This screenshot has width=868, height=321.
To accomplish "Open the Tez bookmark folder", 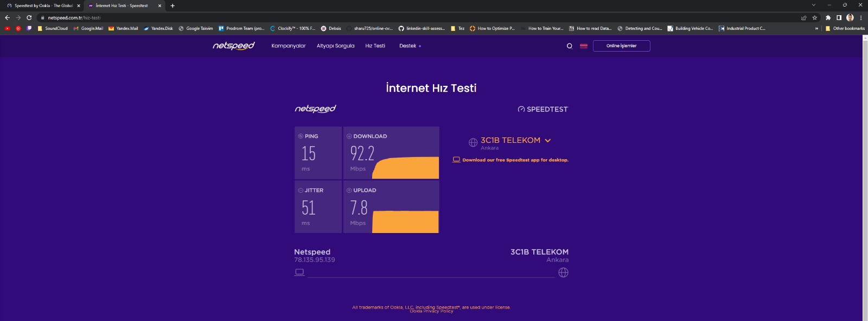I will tap(457, 28).
